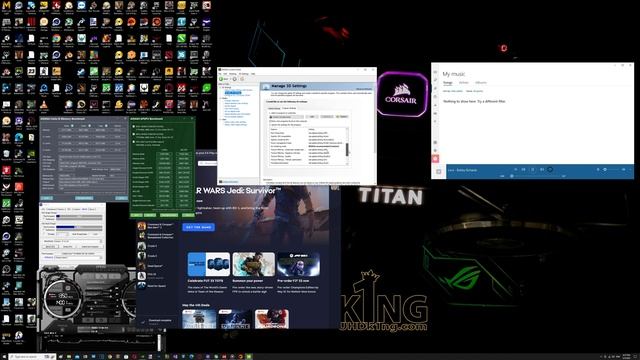Toggle Reference checkbox under CPU Multi Thread
Screen dimensions: 640x360
coord(44,230)
